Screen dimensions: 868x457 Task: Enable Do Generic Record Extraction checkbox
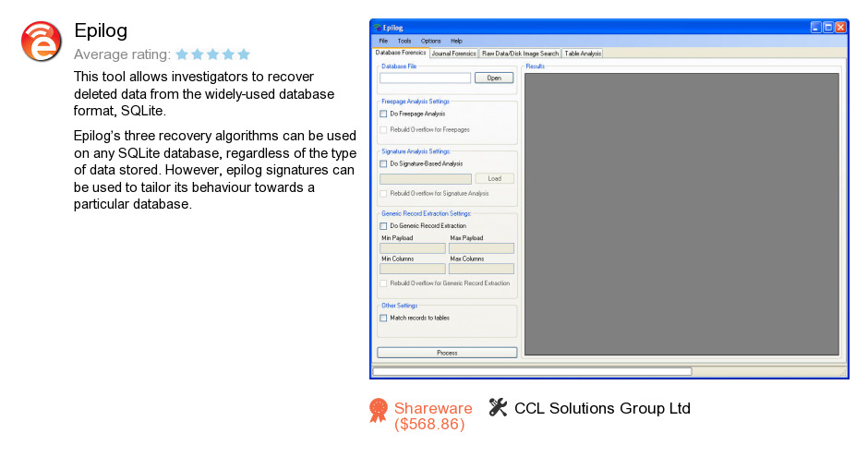coord(383,226)
